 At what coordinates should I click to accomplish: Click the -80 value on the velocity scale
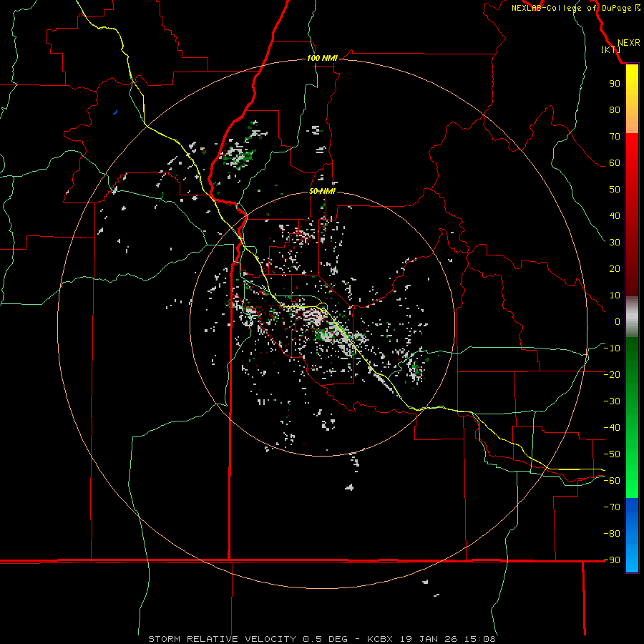[x=612, y=534]
